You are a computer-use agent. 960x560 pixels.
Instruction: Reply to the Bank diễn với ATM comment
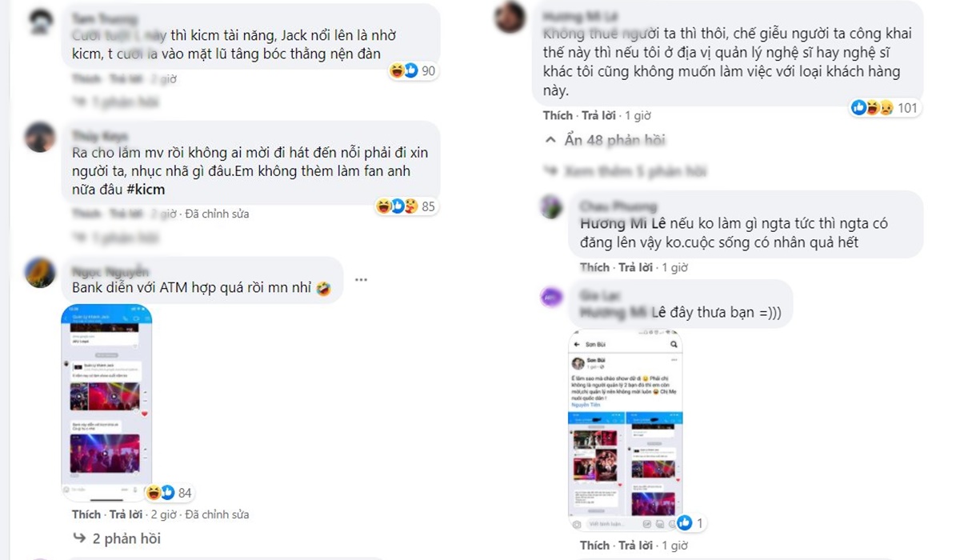pyautogui.click(x=126, y=514)
